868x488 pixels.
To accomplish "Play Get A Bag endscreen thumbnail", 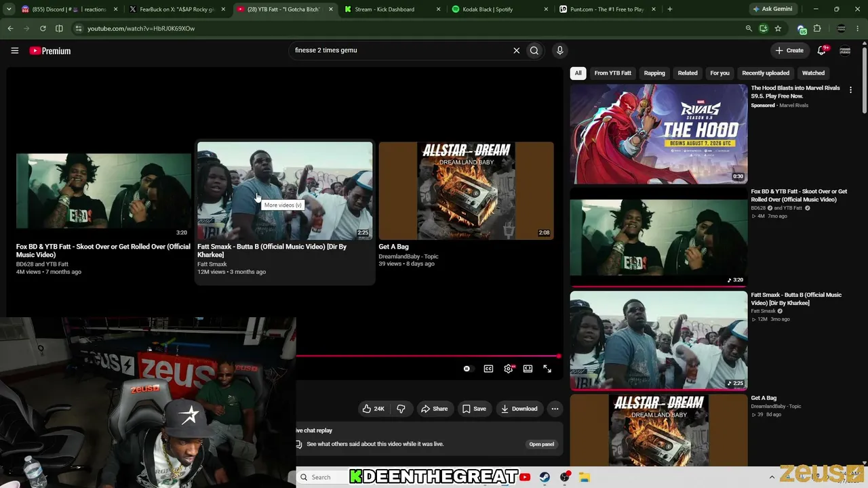I will pos(466,191).
